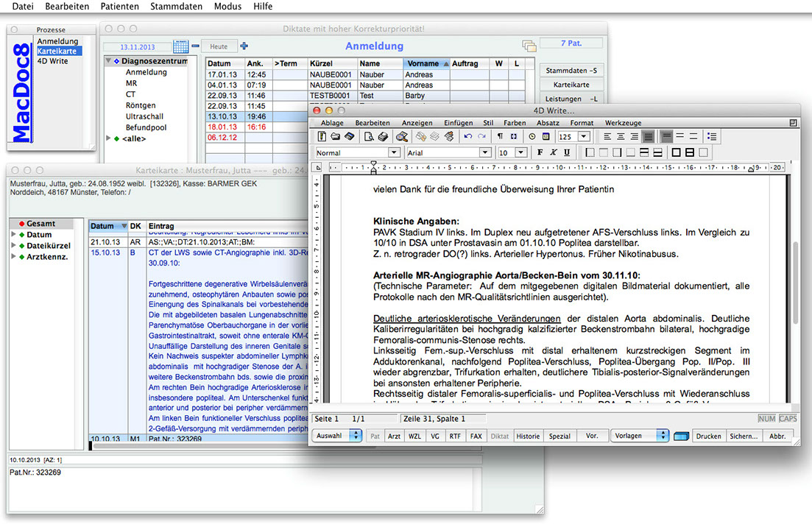This screenshot has width=812, height=527.
Task: Select Röntgen in the Diagnosezentrum tree
Action: tap(140, 105)
